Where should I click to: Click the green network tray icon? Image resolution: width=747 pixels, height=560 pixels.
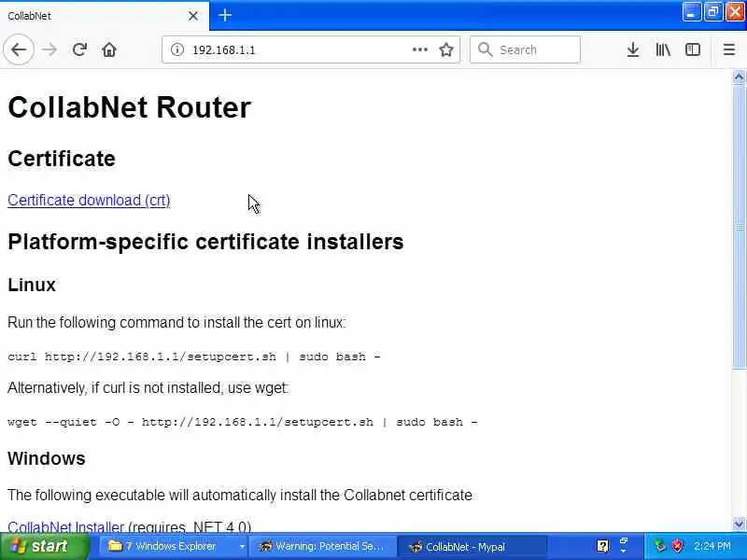(x=659, y=546)
